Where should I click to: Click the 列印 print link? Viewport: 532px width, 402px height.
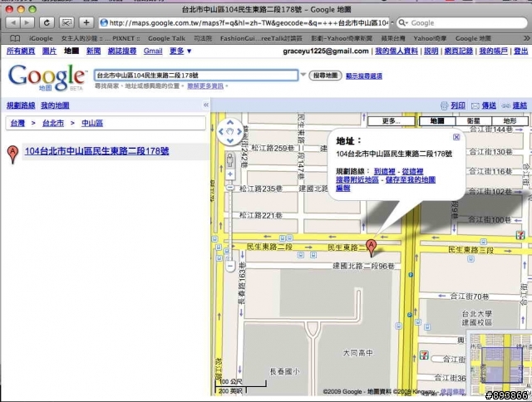[x=458, y=105]
